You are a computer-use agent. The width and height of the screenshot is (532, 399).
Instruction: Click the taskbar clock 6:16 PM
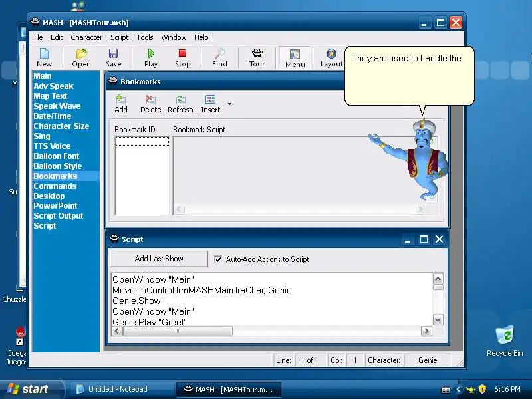coord(507,389)
